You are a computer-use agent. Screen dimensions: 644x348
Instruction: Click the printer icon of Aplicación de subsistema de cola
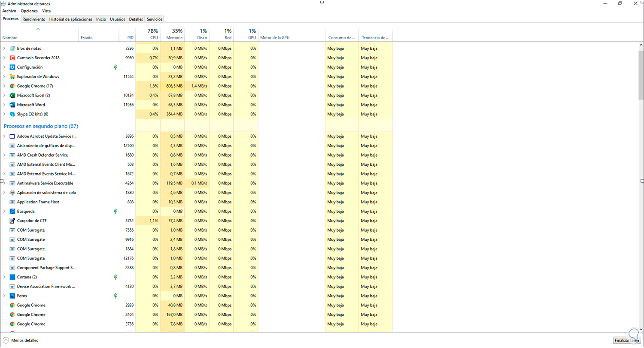(12, 193)
